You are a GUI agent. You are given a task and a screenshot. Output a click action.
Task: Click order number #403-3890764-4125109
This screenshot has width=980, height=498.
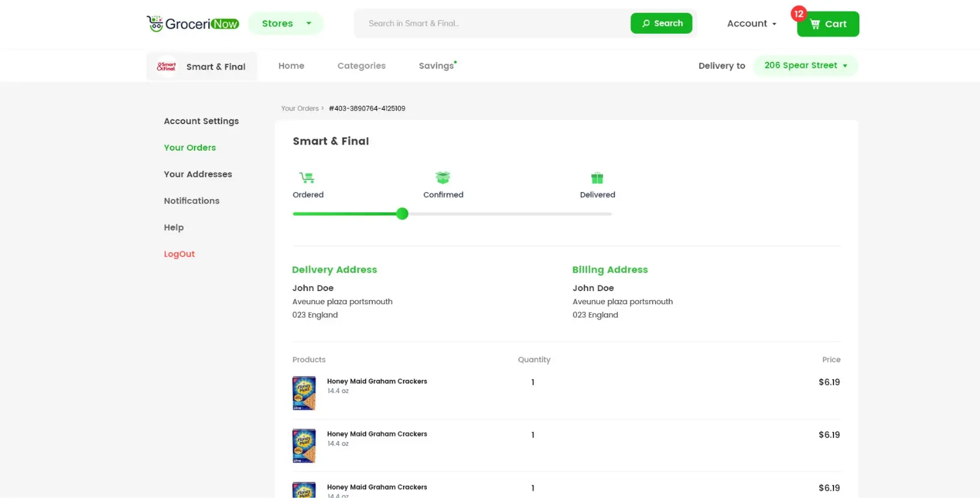pyautogui.click(x=367, y=109)
